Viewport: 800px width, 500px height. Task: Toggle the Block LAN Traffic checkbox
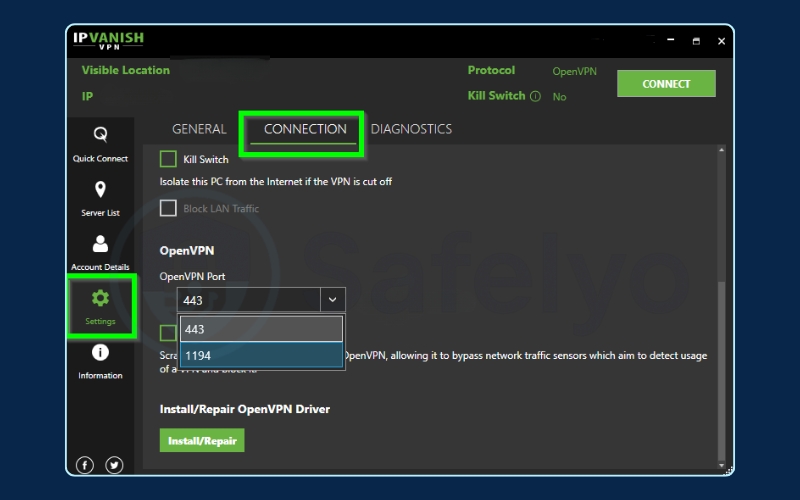pos(168,208)
